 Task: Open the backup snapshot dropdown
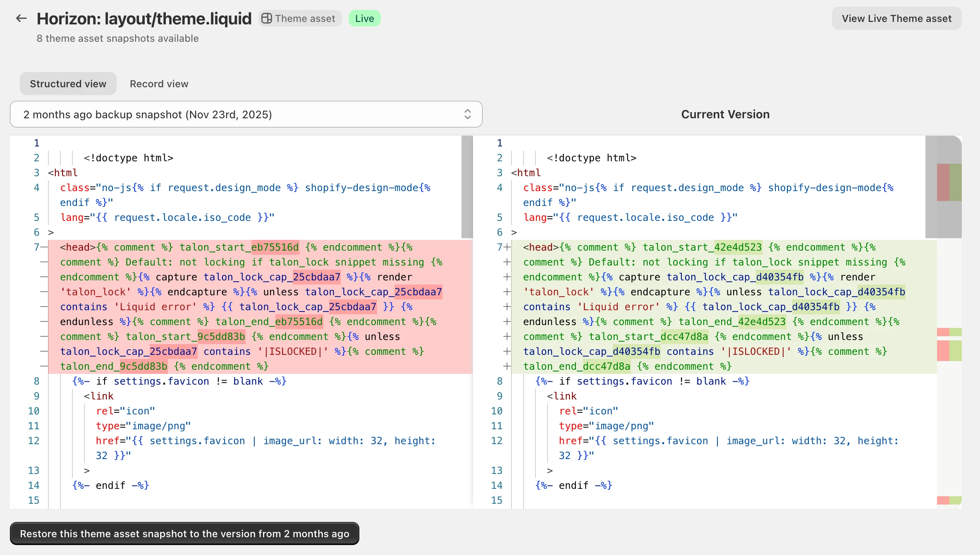click(x=246, y=115)
